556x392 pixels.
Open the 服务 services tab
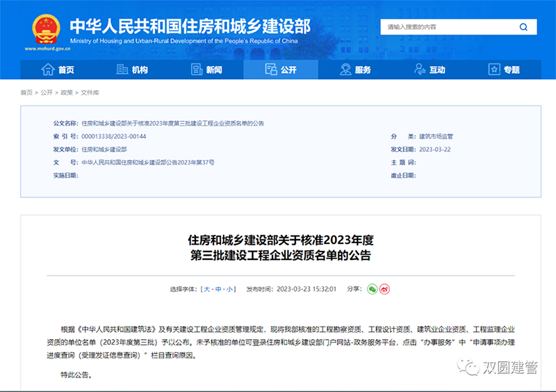tap(355, 70)
